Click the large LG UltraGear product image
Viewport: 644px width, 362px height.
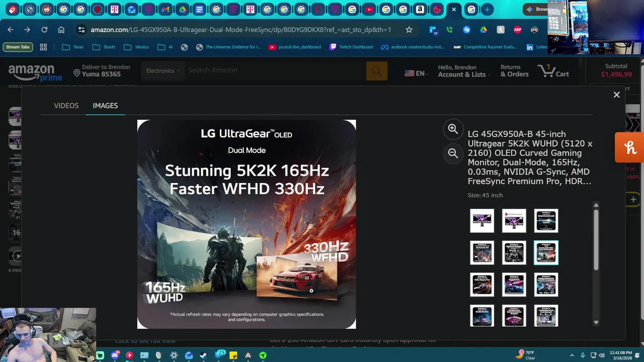[x=247, y=224]
